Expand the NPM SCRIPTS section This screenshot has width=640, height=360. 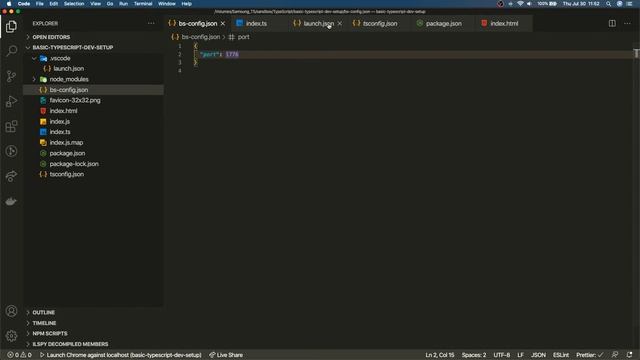[50, 334]
